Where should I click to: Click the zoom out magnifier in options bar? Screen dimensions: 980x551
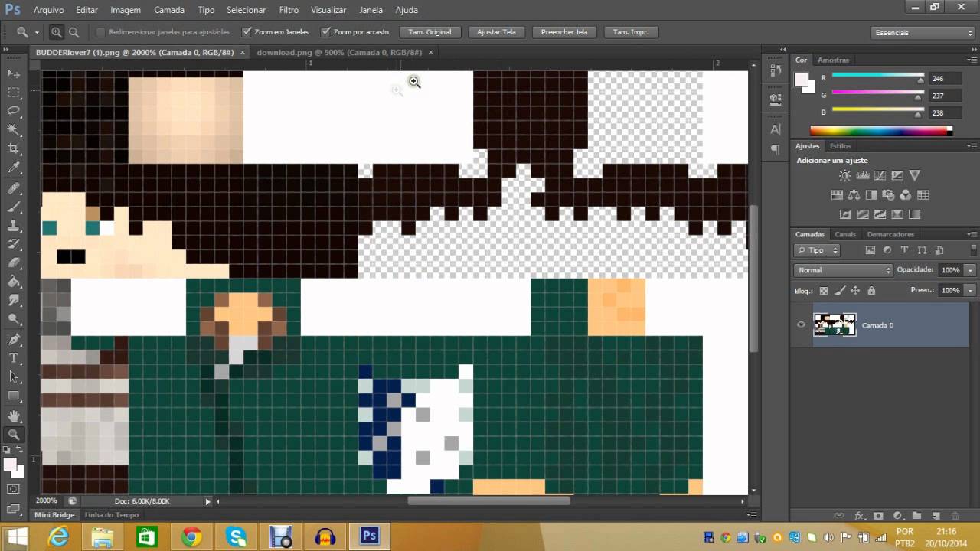click(74, 32)
